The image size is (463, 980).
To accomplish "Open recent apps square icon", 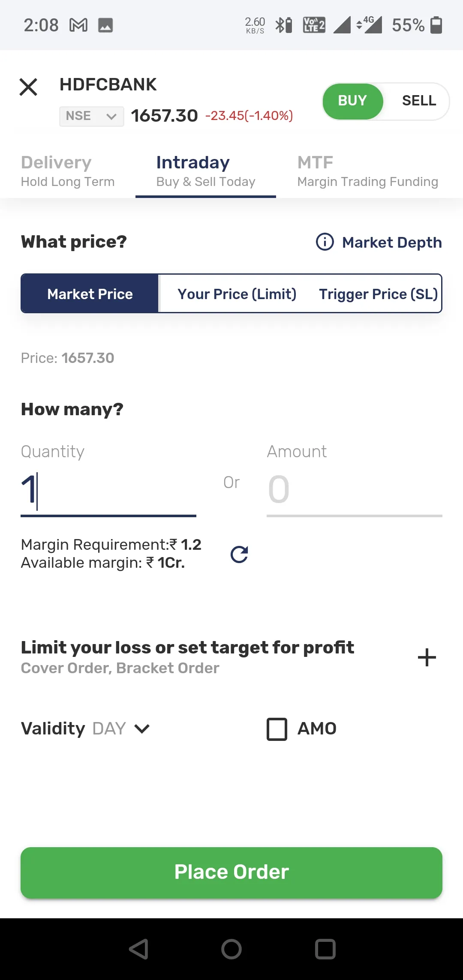I will click(x=325, y=949).
